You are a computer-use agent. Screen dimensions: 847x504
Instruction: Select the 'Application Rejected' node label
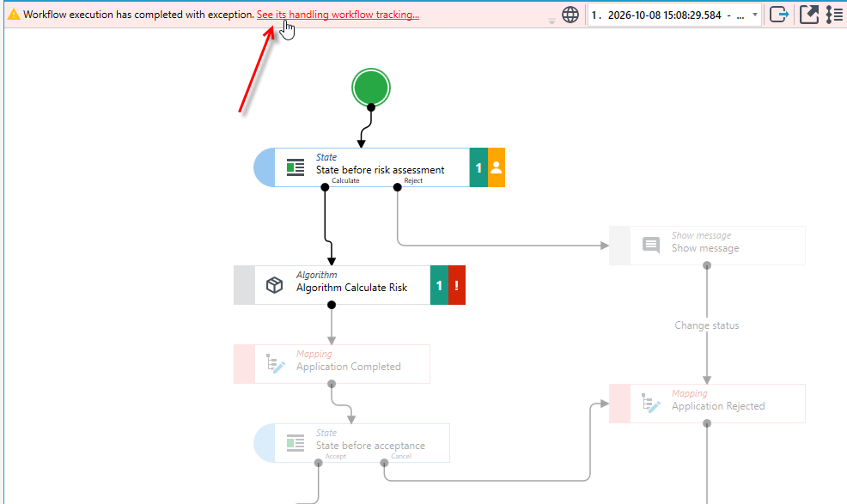[718, 405]
